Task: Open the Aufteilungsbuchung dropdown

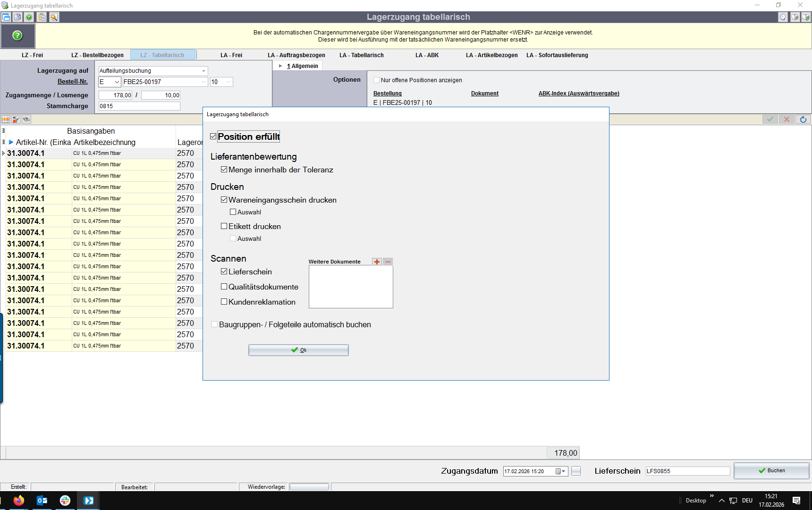Action: [x=203, y=71]
